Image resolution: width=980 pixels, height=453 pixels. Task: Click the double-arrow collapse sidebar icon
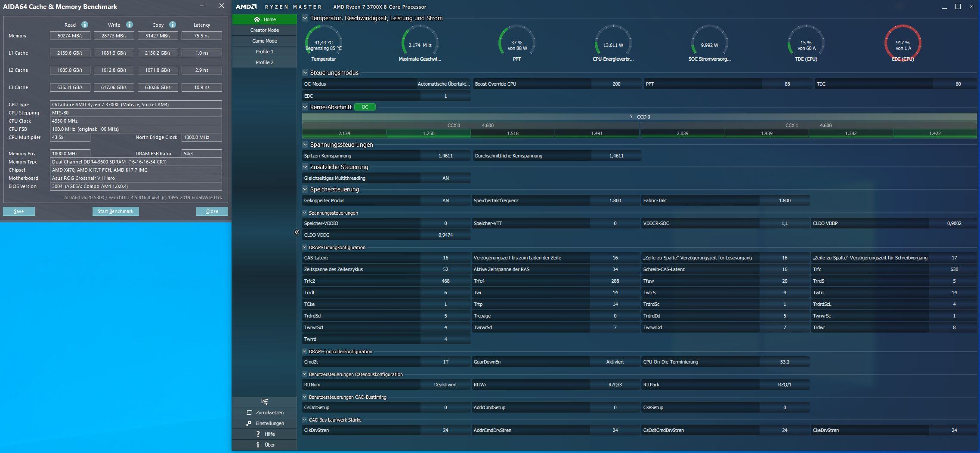(297, 232)
